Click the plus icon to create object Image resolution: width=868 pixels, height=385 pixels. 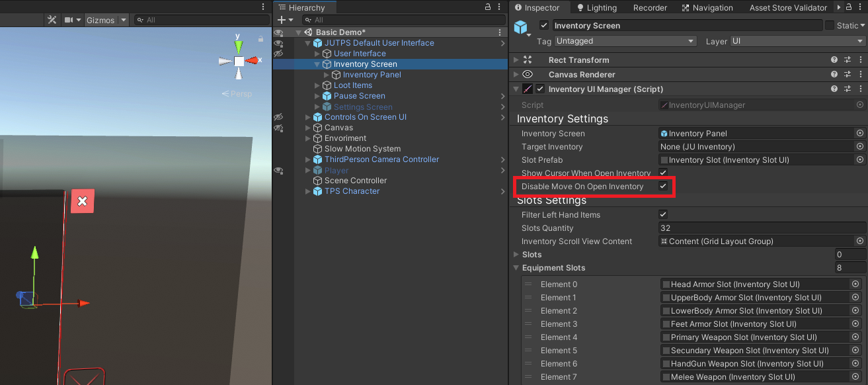(282, 20)
